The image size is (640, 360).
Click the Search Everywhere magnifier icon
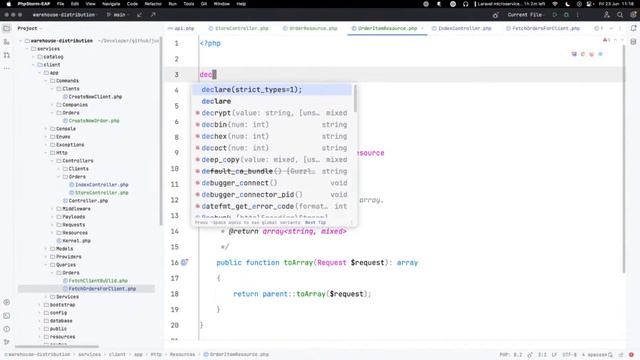click(620, 15)
